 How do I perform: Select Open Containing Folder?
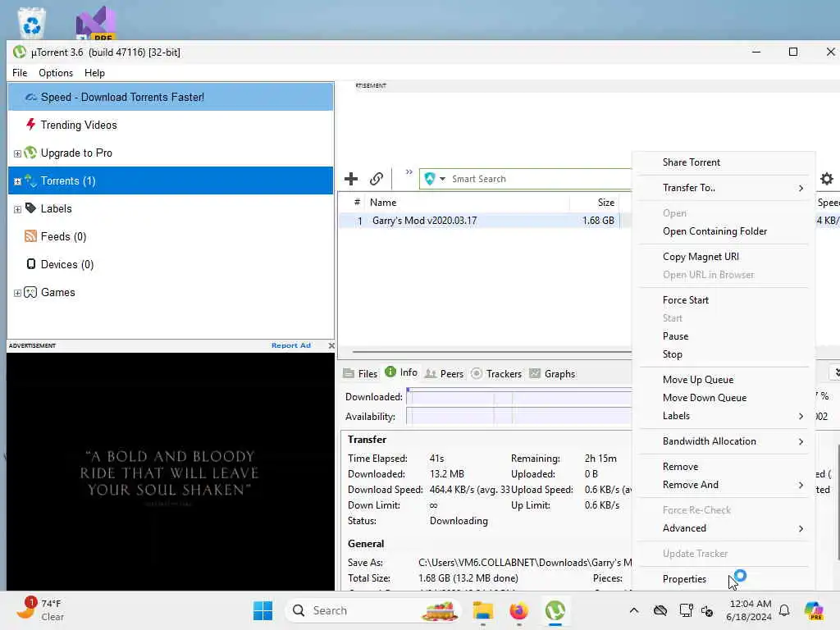(x=724, y=231)
